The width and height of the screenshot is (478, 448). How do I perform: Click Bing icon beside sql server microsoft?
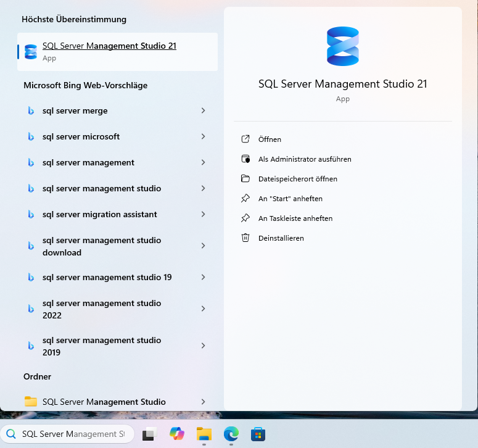[x=31, y=136]
